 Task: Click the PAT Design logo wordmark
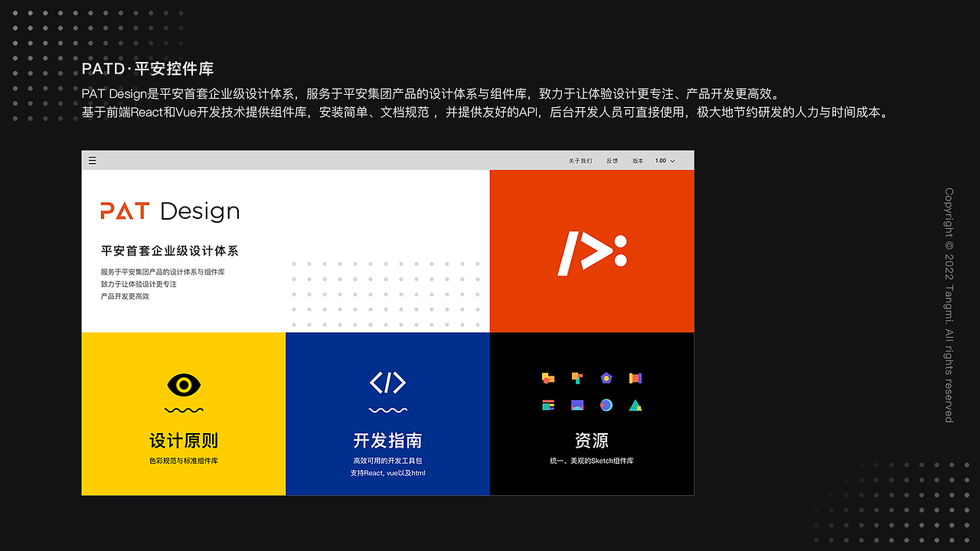[x=170, y=210]
